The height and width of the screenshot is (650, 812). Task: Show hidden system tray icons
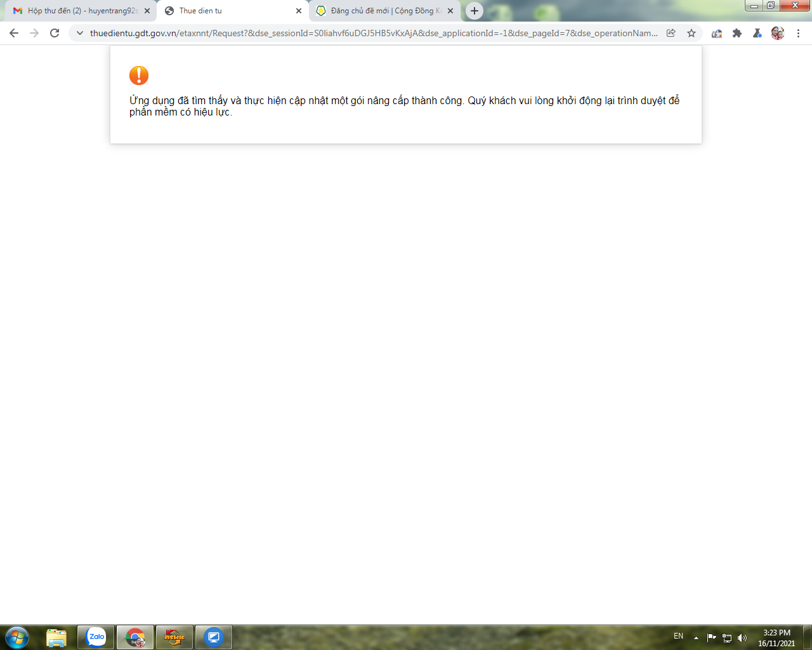tap(696, 638)
